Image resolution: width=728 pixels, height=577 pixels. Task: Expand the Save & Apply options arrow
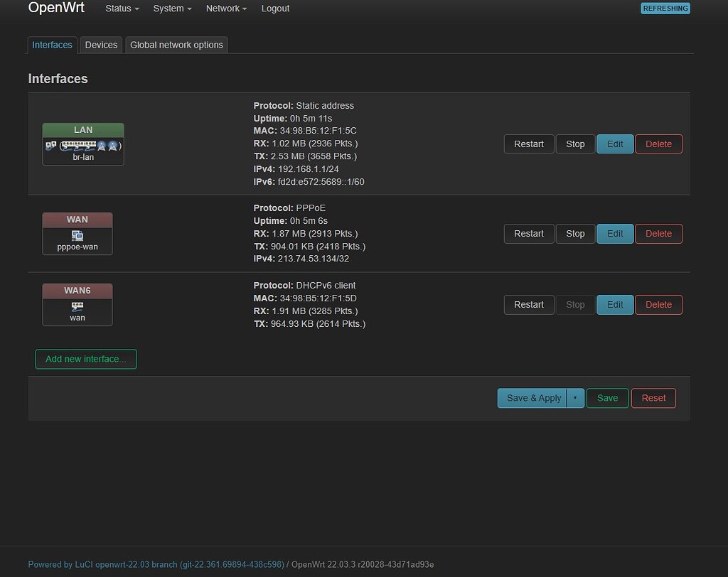[575, 398]
